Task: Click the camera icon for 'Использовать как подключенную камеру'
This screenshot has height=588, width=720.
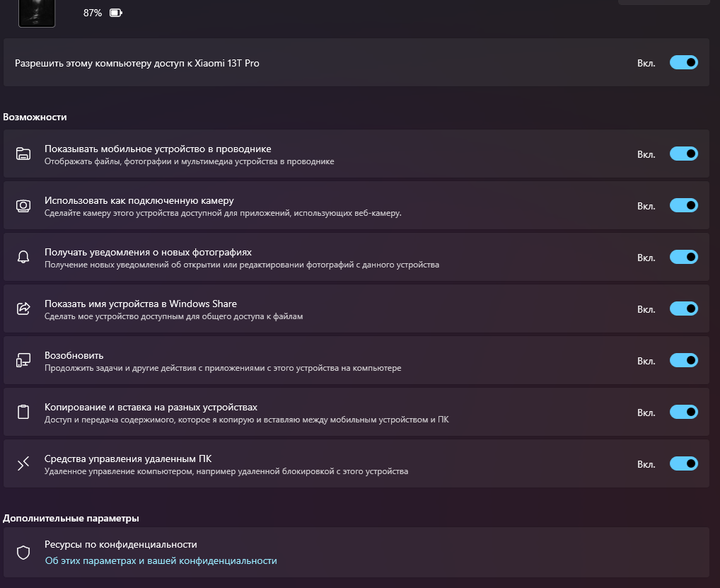Action: [x=23, y=206]
